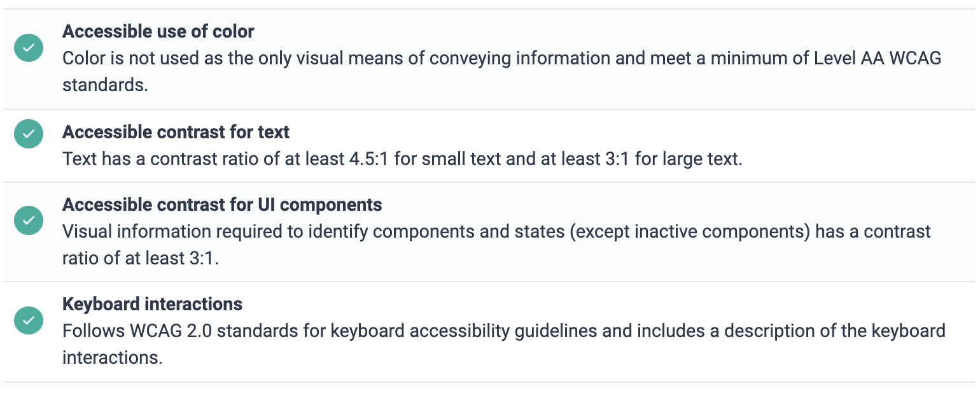Click the green checkmark beside Accessible contrast for text
980x395 pixels.
(x=29, y=134)
